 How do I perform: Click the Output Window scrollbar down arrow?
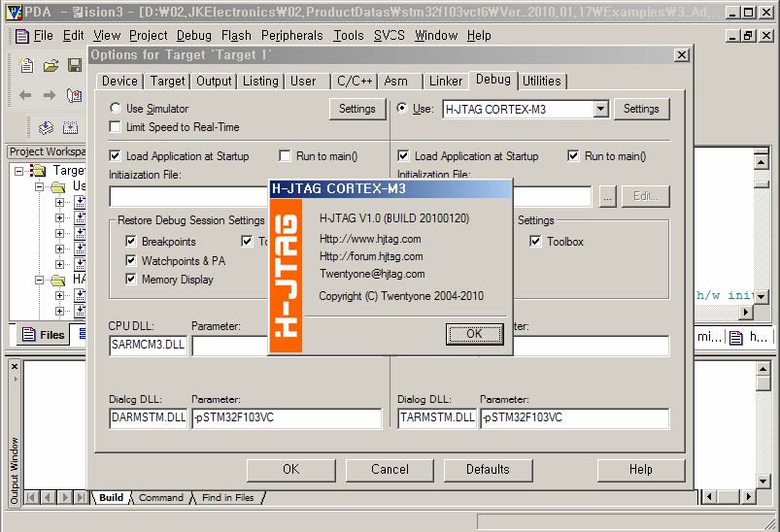(763, 481)
